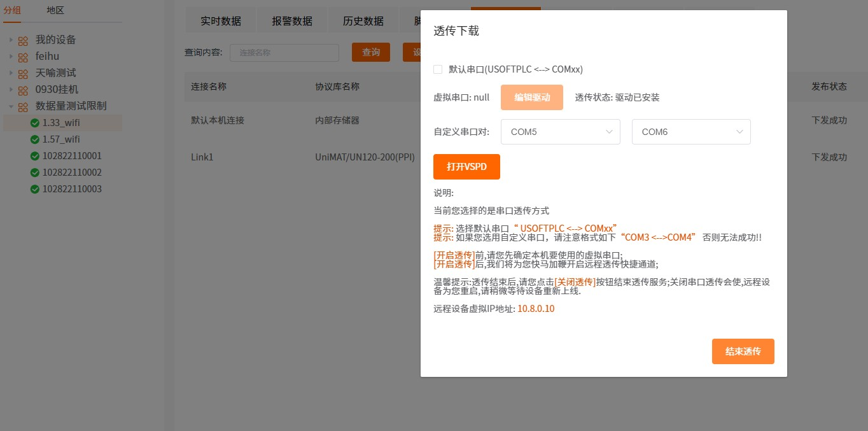The image size is (868, 431).
Task: Expand the 0930挂机 tree group
Action: (11, 90)
